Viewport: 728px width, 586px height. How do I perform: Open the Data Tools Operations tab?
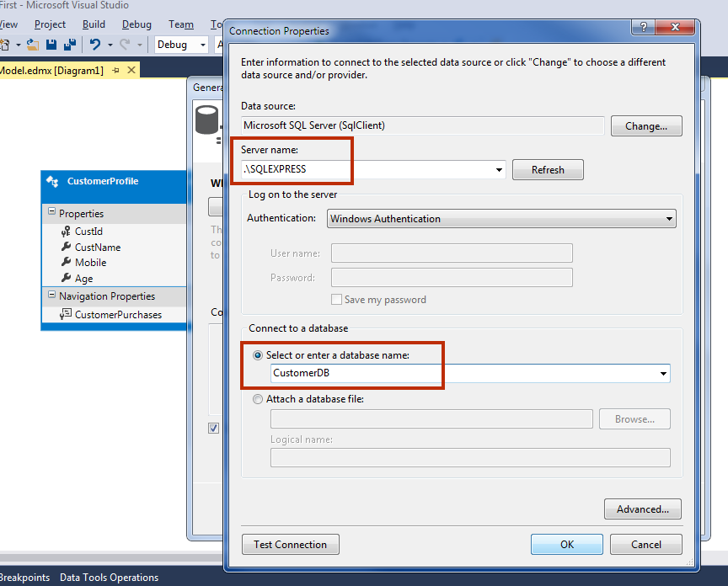click(109, 578)
